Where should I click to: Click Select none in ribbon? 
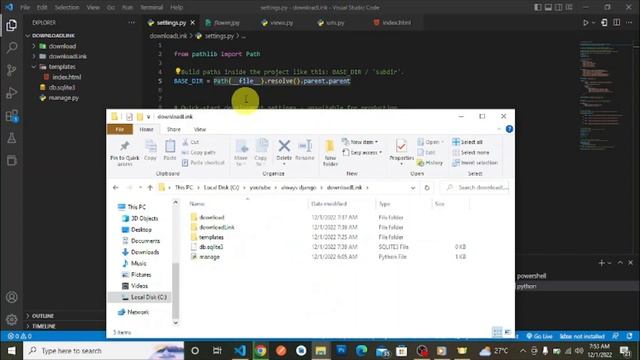click(471, 152)
